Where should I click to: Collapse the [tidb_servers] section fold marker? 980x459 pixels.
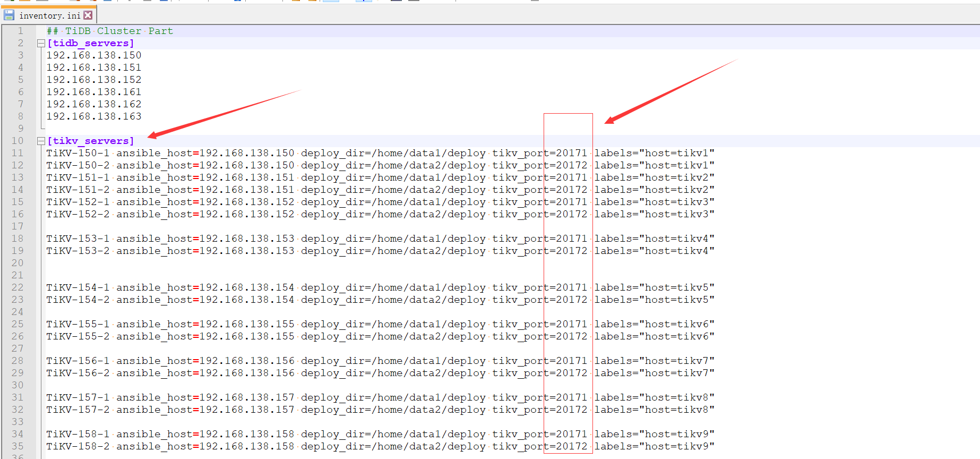click(x=41, y=44)
